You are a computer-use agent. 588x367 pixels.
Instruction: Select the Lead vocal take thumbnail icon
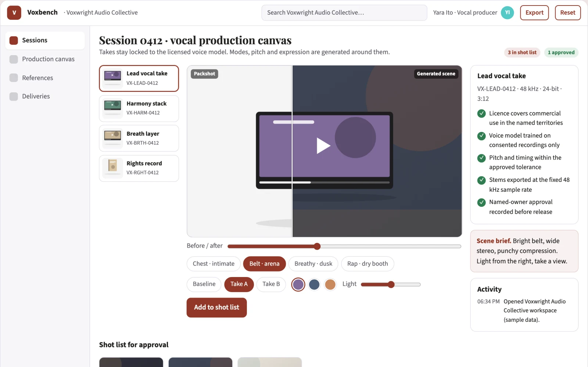pyautogui.click(x=112, y=78)
